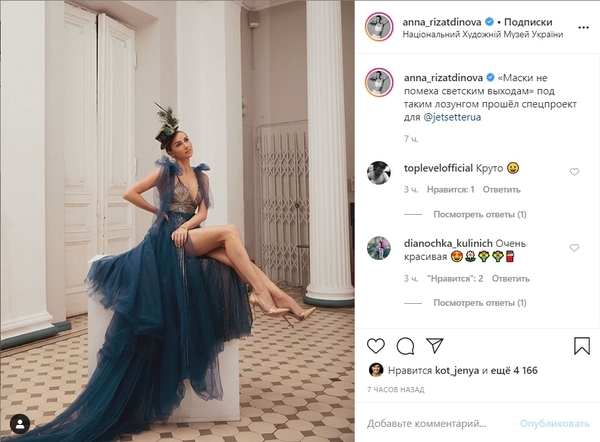Open the Національний Художній Музей України location
The height and width of the screenshot is (442, 600).
pos(483,34)
